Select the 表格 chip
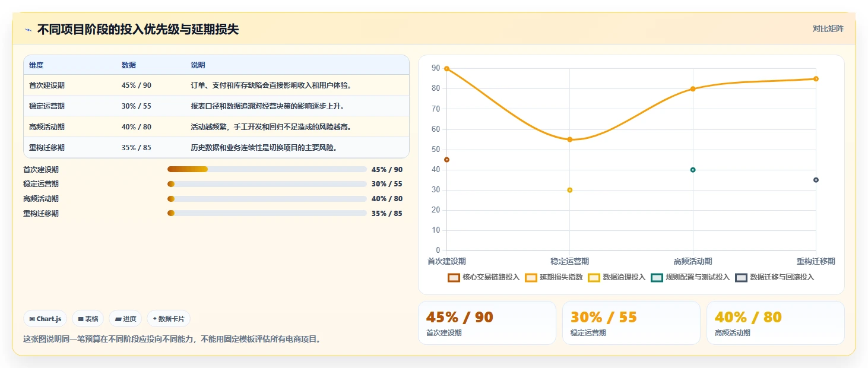 point(88,319)
